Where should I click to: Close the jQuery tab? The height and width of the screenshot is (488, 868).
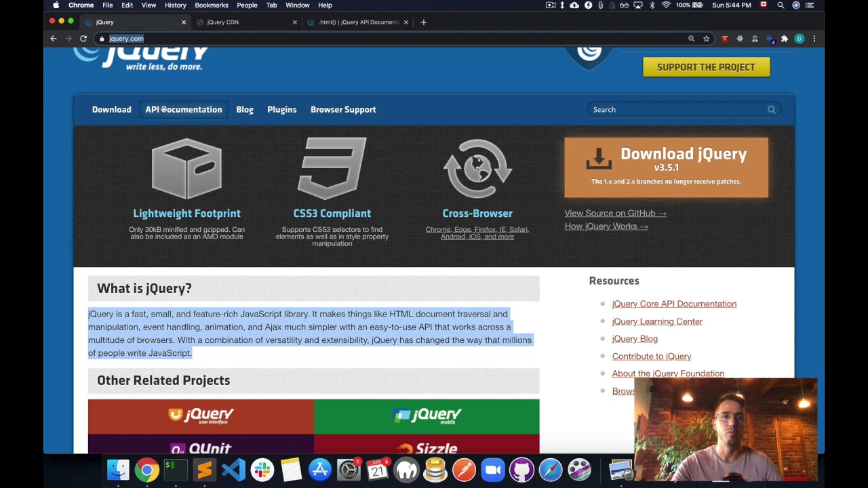183,22
